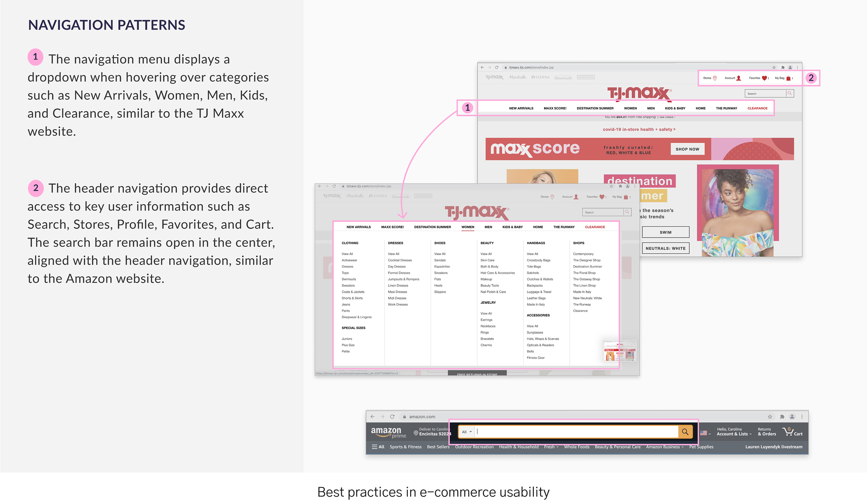Image resolution: width=867 pixels, height=504 pixels.
Task: Click the SHOP NOW banner button
Action: point(687,149)
